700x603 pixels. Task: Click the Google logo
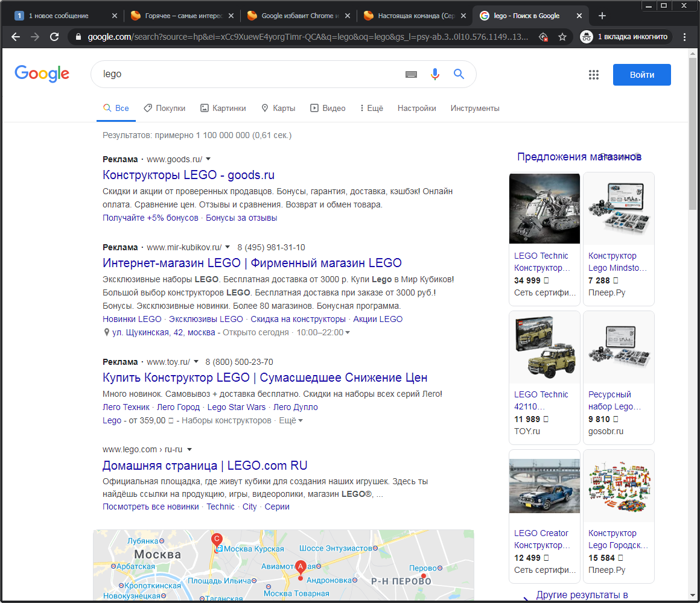tap(42, 74)
